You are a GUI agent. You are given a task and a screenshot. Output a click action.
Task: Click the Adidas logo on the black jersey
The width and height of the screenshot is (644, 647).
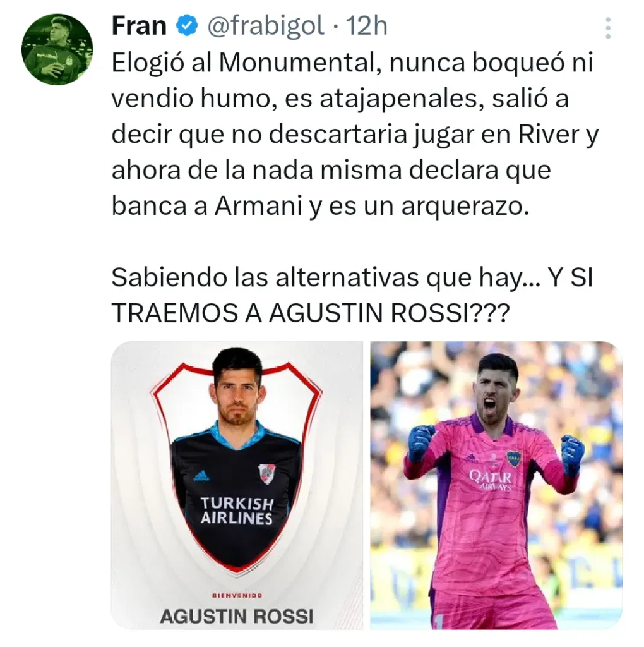coord(201,475)
